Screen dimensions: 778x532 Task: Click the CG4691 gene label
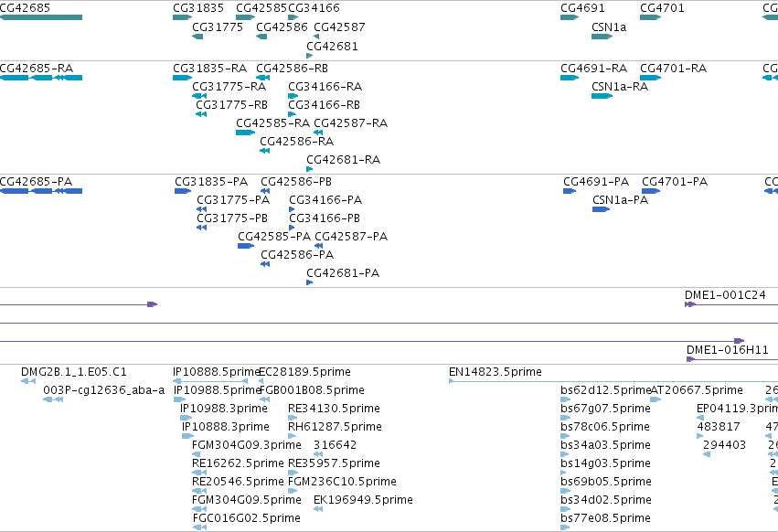582,8
